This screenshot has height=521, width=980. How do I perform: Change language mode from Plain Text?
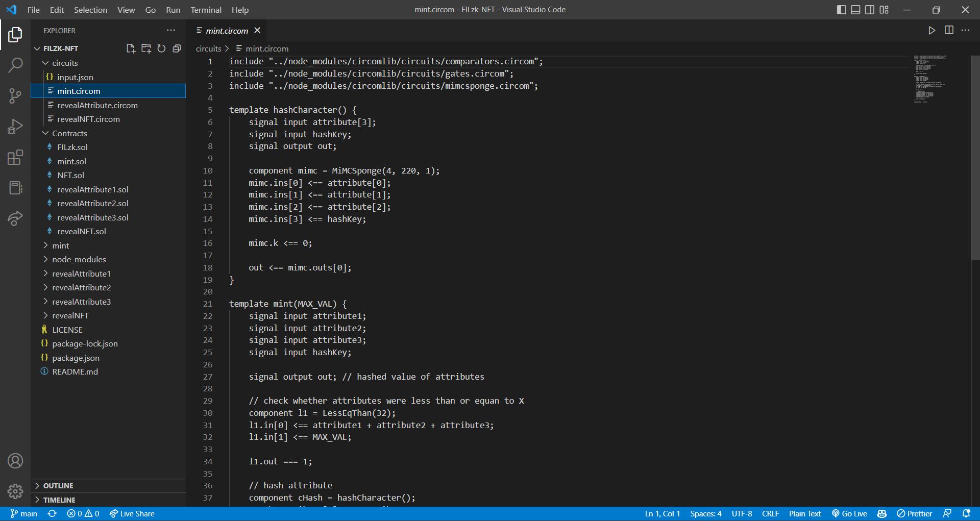[805, 514]
